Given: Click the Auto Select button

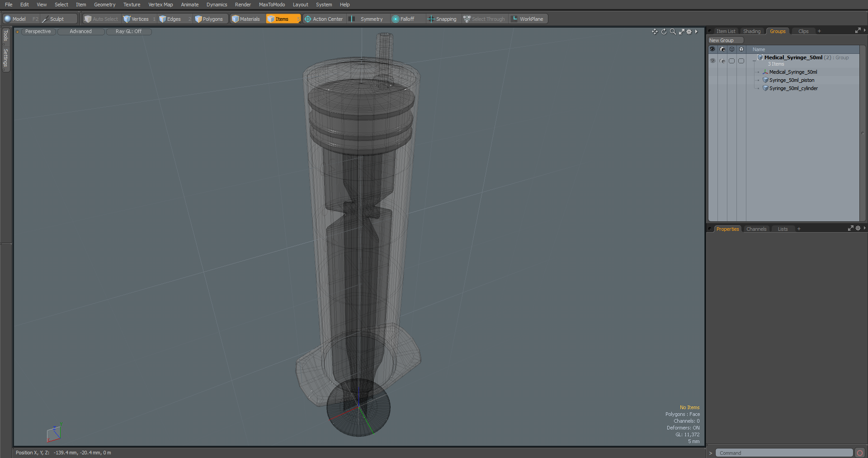Looking at the screenshot, I should point(101,19).
